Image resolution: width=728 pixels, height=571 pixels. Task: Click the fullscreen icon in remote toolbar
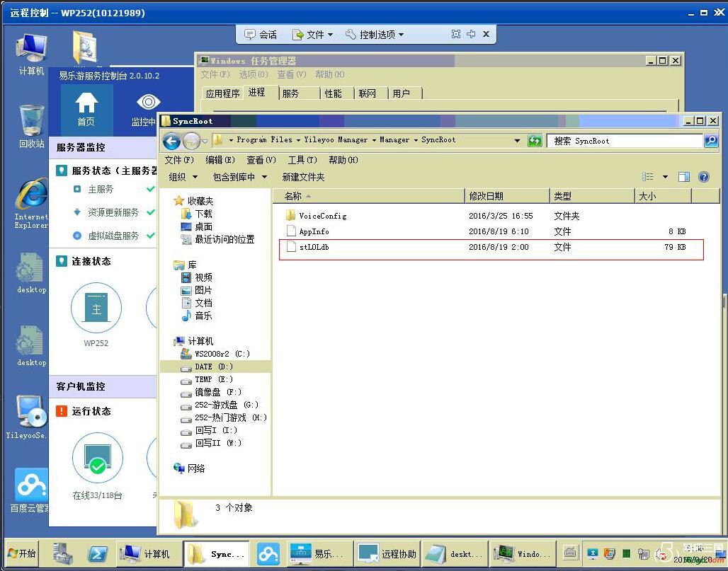[x=456, y=34]
